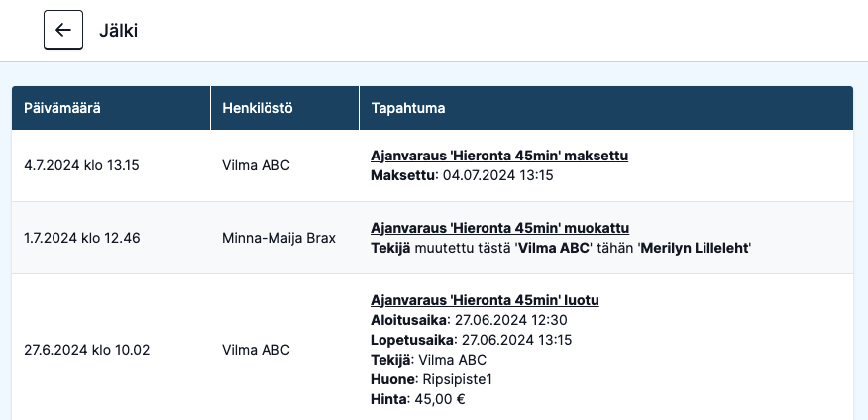The height and width of the screenshot is (420, 868).
Task: Click the 'Merilyn Lilleleht' name in the edit event
Action: [695, 248]
